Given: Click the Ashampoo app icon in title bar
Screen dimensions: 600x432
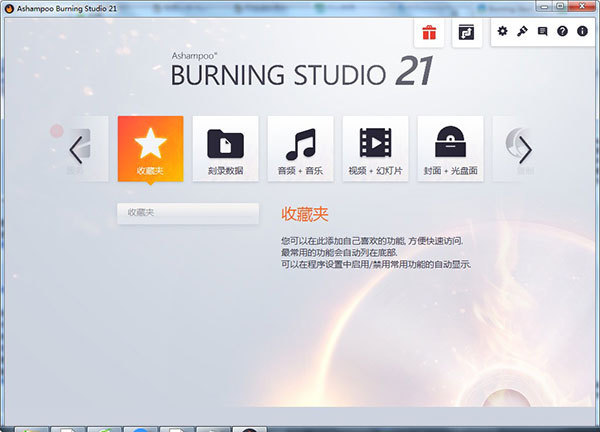Looking at the screenshot, I should (x=9, y=8).
